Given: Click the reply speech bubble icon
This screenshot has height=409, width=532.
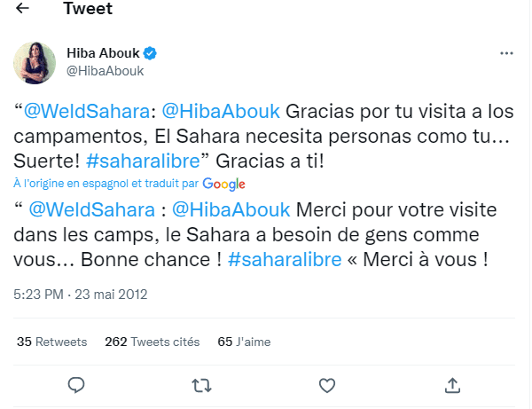Looking at the screenshot, I should point(76,384).
